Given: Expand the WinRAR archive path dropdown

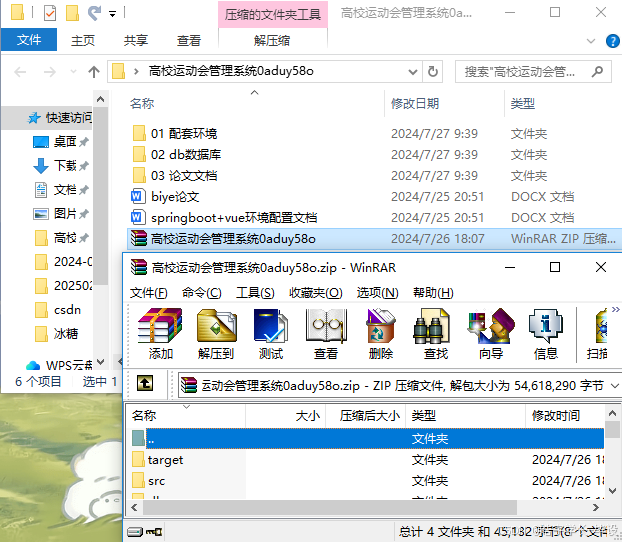Looking at the screenshot, I should (614, 386).
